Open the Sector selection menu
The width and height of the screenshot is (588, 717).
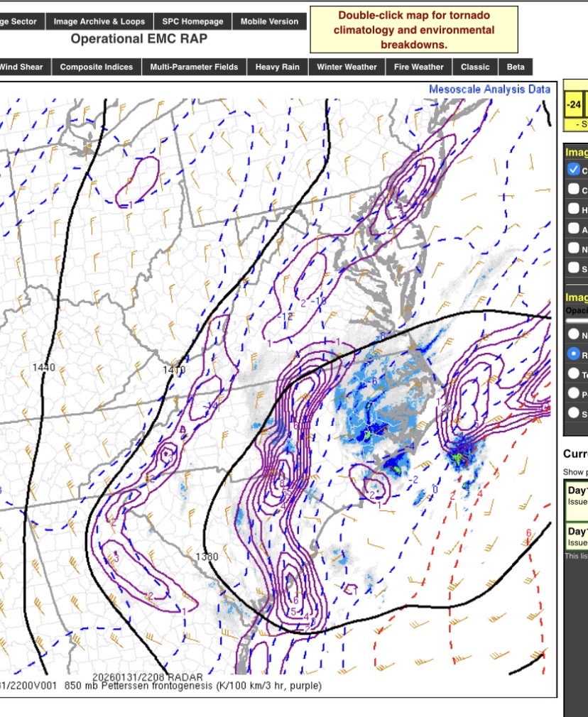[x=20, y=21]
